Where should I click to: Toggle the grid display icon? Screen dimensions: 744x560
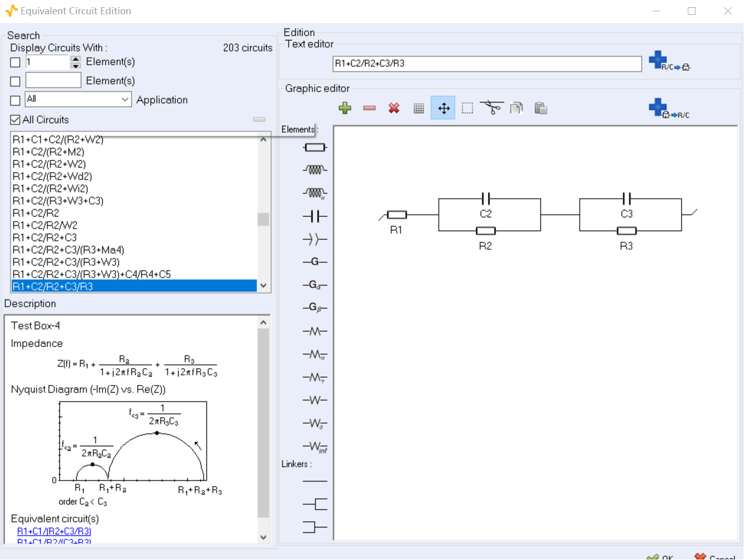point(419,108)
